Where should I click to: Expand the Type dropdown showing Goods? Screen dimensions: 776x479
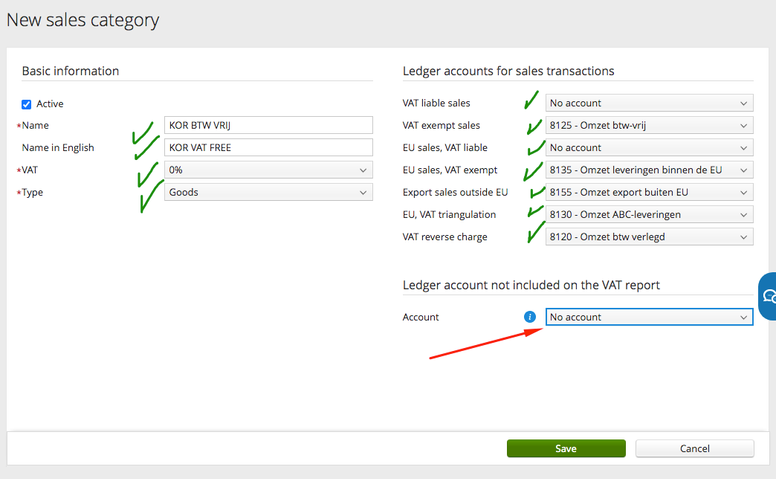268,192
